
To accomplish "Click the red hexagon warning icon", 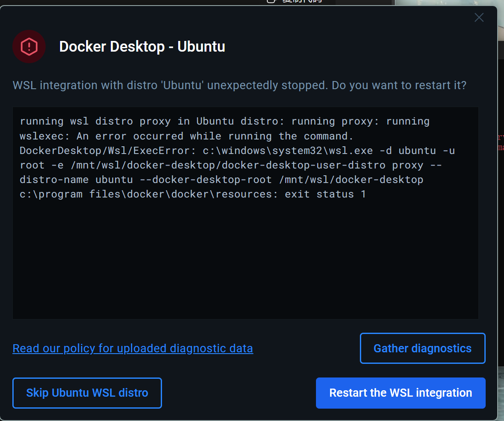I will pyautogui.click(x=29, y=46).
